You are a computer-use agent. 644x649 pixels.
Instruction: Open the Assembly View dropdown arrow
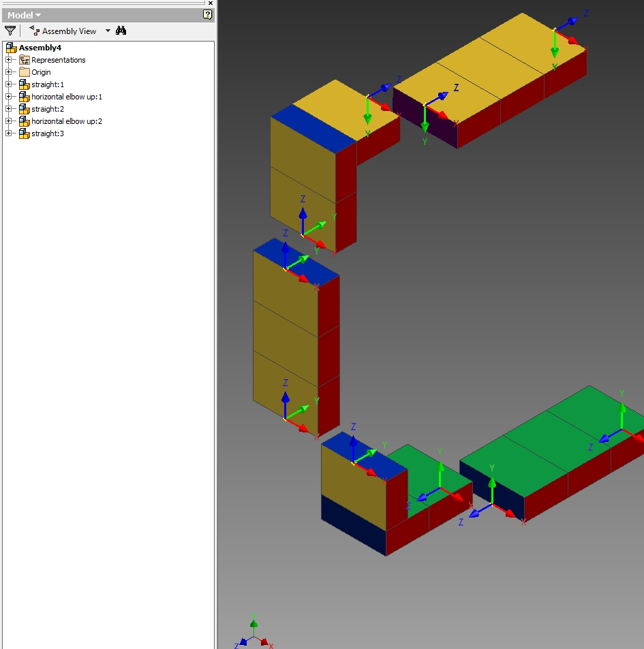107,31
